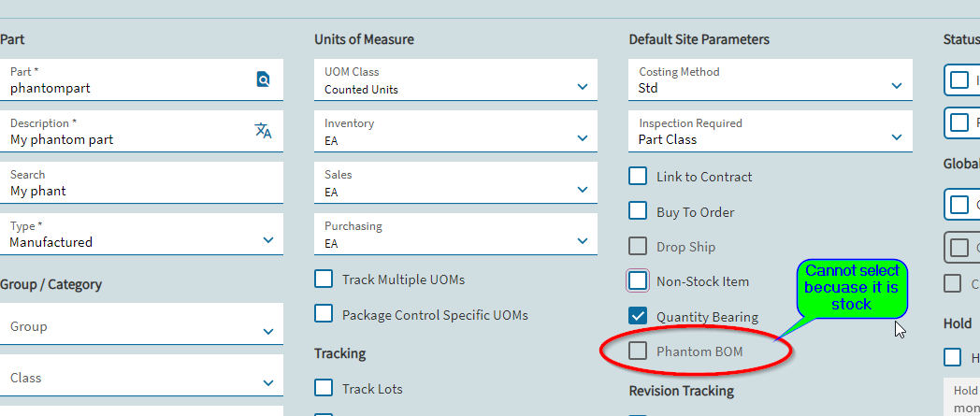Enable the Track Lots checkbox
This screenshot has height=416, width=980.
(x=324, y=388)
